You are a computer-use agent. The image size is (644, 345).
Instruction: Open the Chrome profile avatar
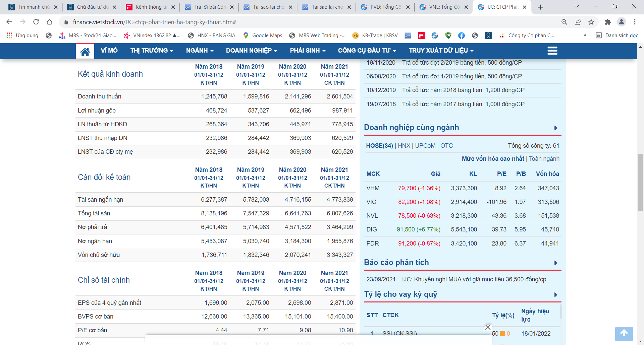pos(621,22)
